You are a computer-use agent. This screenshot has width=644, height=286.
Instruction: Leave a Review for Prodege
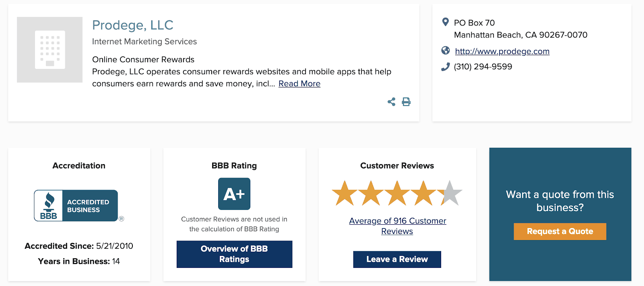397,259
